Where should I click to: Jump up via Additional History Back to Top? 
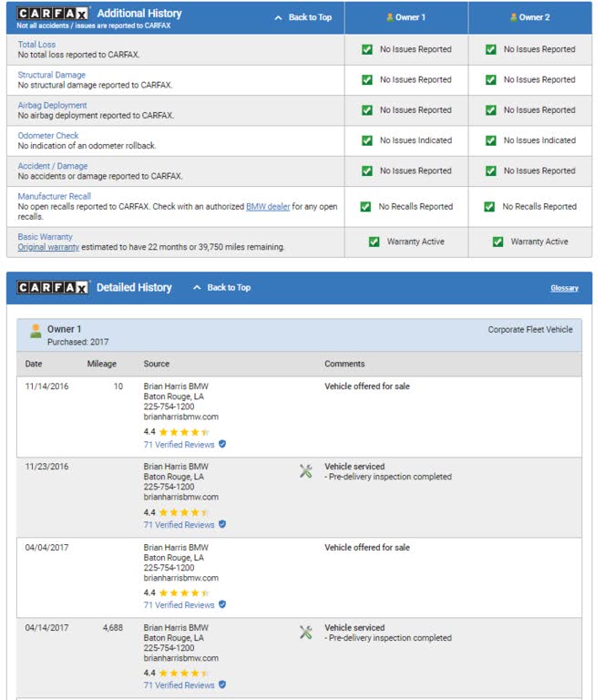pos(303,17)
